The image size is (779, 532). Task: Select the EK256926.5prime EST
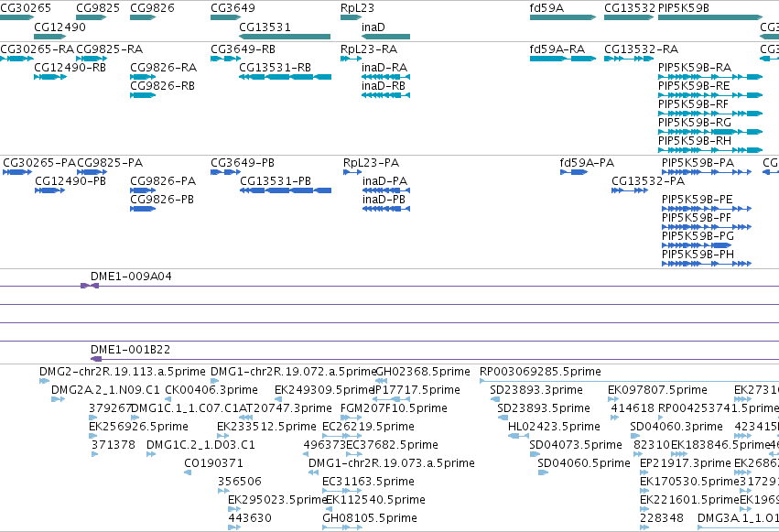(92, 436)
